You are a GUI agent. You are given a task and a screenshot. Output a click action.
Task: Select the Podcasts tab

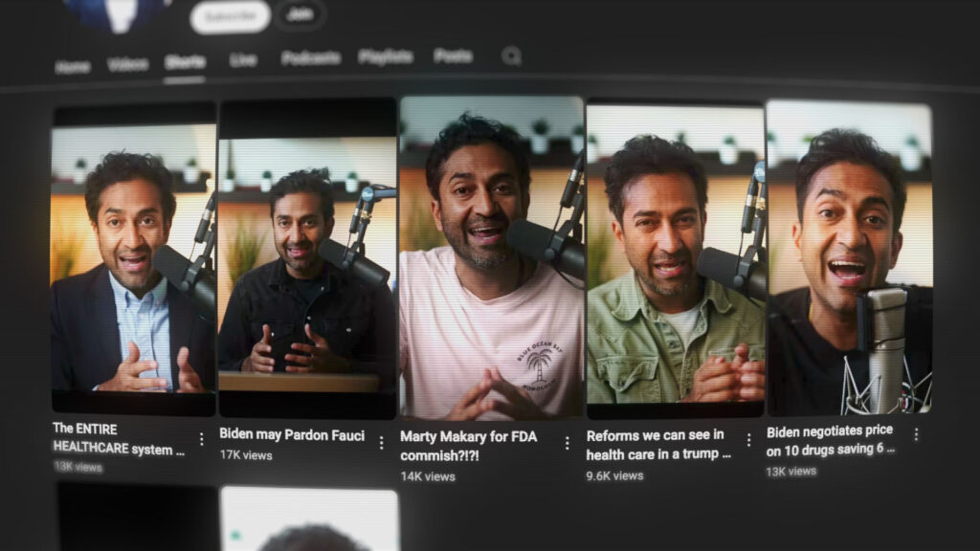(x=311, y=58)
